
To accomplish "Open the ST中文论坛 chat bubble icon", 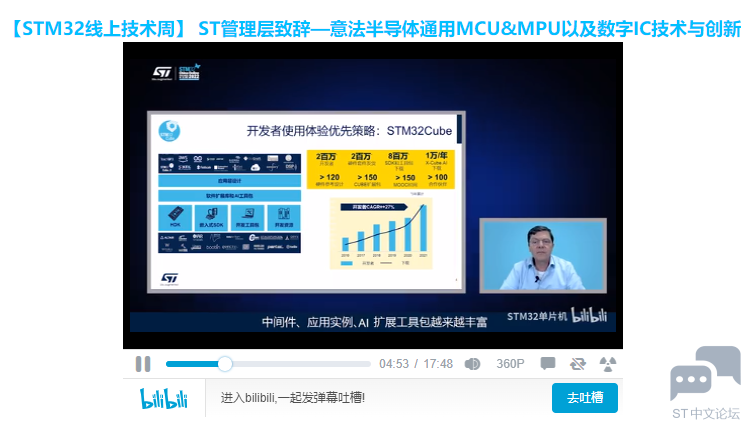I will coord(705,373).
